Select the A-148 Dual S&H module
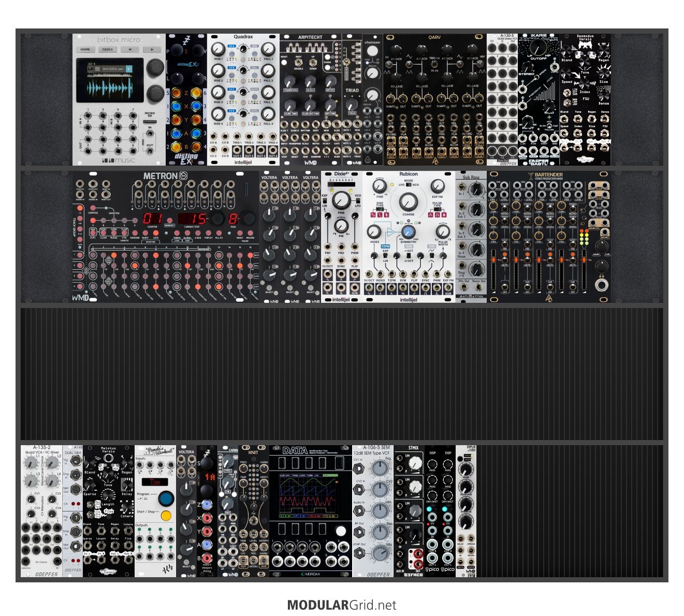 [72, 511]
